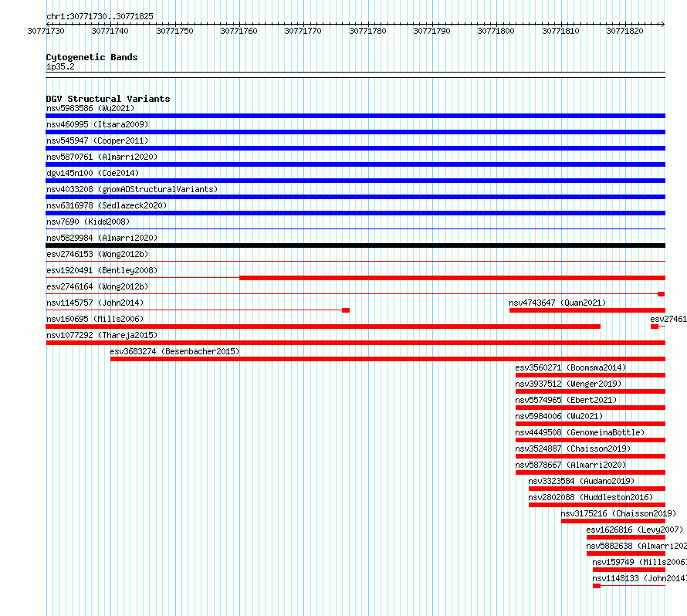687x616 pixels.
Task: Click nsv6316978 (Sedlazeck2020) label
Action: coord(107,205)
